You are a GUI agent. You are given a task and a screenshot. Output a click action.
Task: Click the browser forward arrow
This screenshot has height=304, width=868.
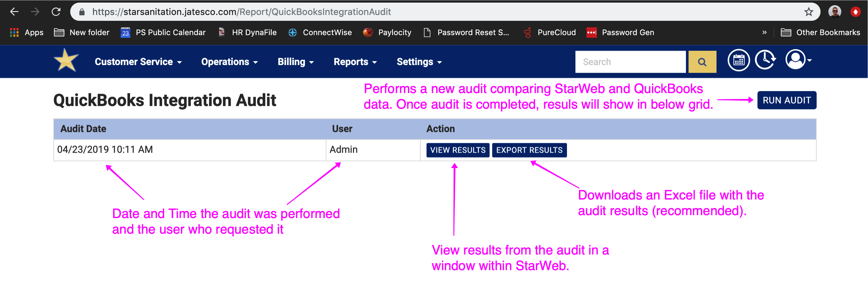coord(35,12)
